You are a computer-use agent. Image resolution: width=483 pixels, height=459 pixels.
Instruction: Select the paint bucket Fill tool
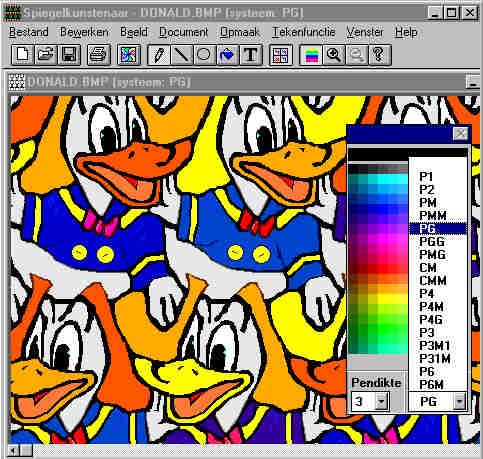[x=227, y=54]
